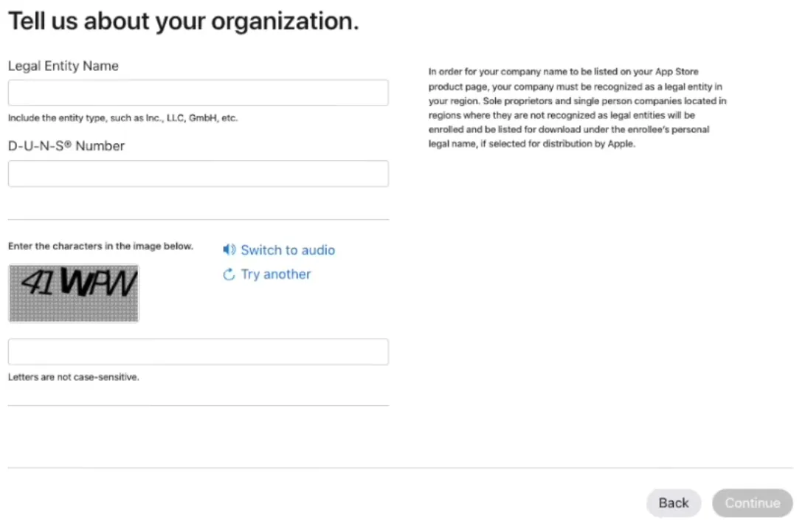Click the D-U-N-S Number heading
Image resolution: width=805 pixels, height=532 pixels.
coord(66,145)
